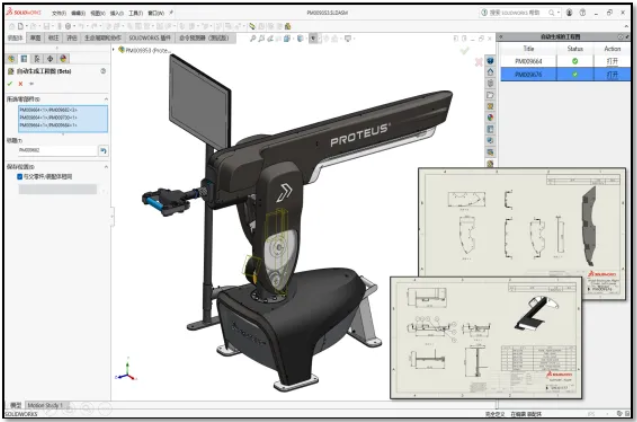Cancel with the red X icon
Viewport: 637px width, 422px height.
click(20, 84)
